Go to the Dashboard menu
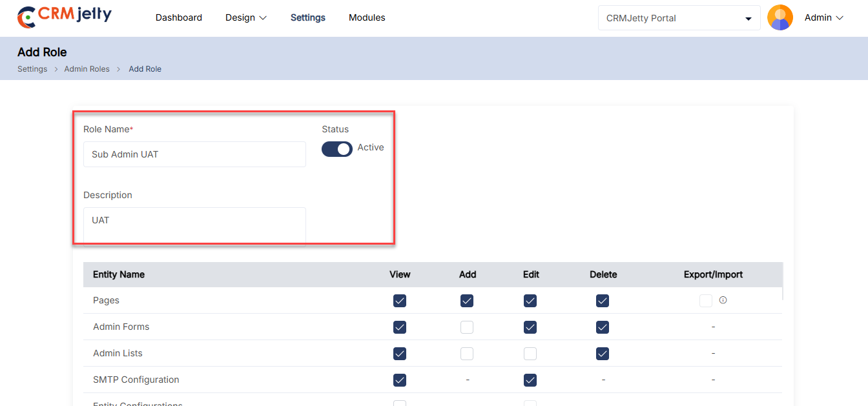Image resolution: width=868 pixels, height=406 pixels. click(179, 18)
